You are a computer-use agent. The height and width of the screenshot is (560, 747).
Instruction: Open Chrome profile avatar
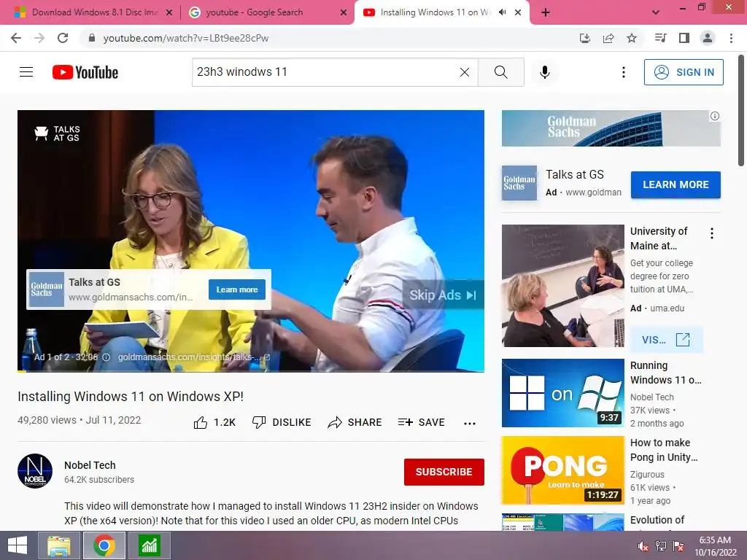point(708,38)
